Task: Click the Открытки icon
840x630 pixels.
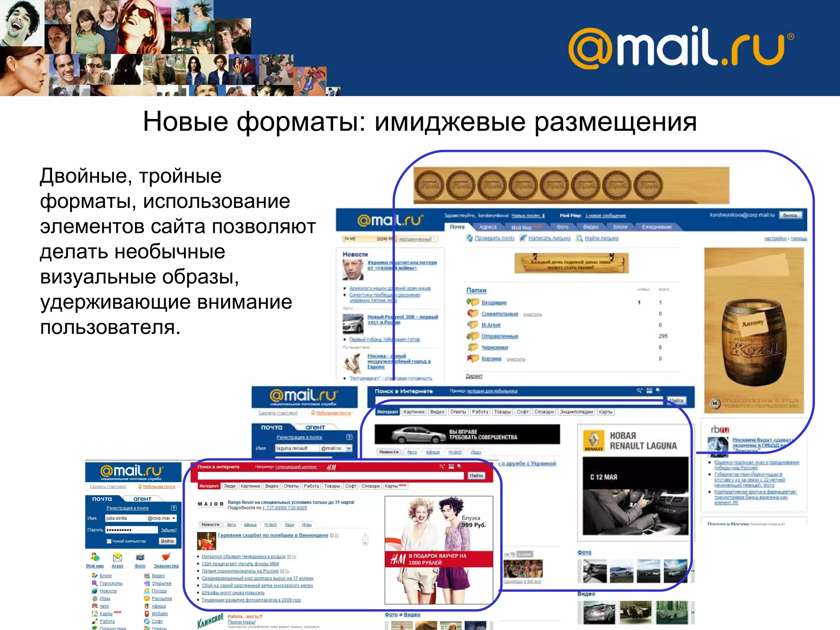Action: [147, 583]
